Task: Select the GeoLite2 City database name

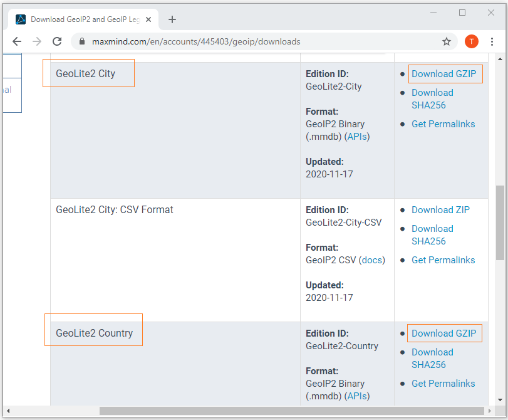Action: point(86,73)
